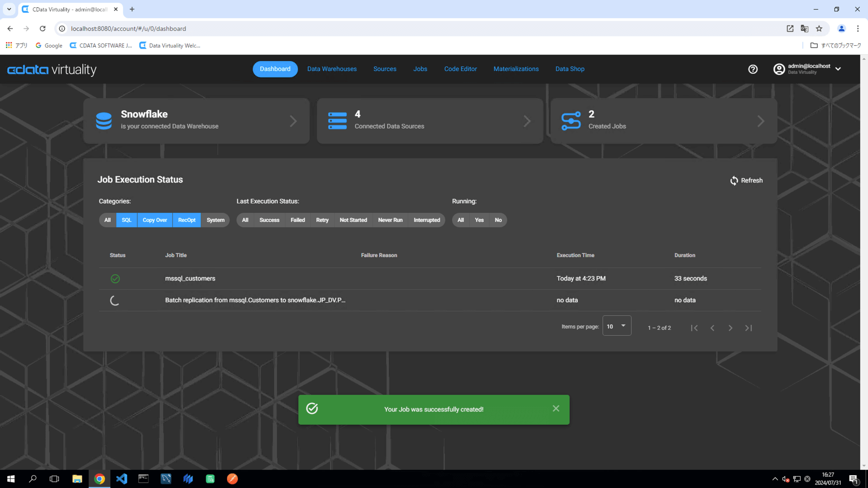Click the help question mark icon
This screenshot has height=488, width=868.
click(x=753, y=69)
